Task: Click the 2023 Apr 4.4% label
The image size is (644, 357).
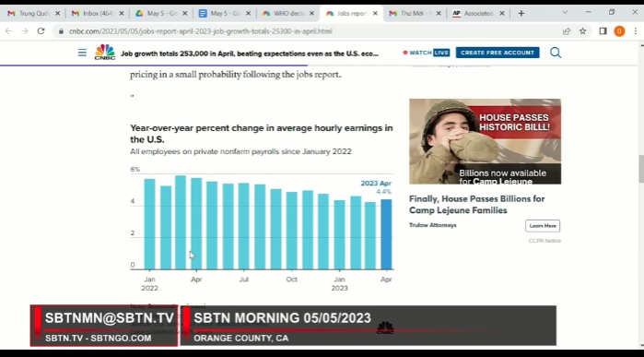Action: (376, 187)
